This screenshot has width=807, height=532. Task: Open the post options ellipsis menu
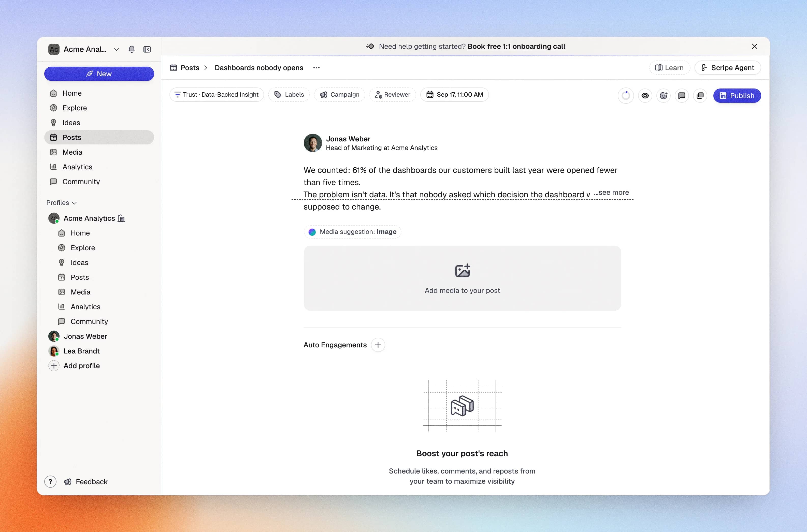click(316, 68)
